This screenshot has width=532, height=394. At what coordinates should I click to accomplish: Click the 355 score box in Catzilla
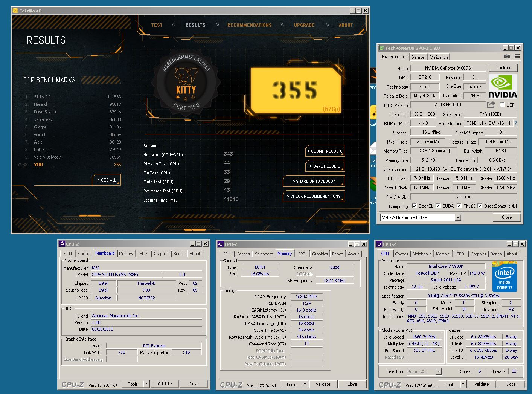tap(296, 90)
